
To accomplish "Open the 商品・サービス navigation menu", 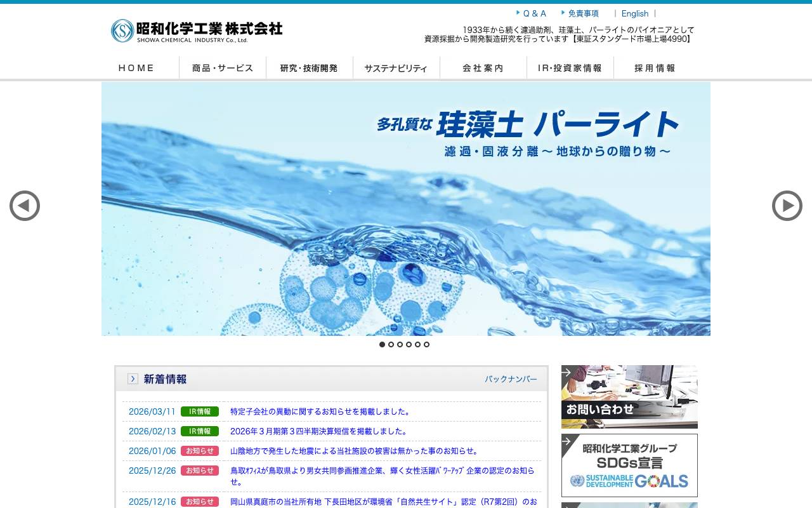I will (x=223, y=67).
